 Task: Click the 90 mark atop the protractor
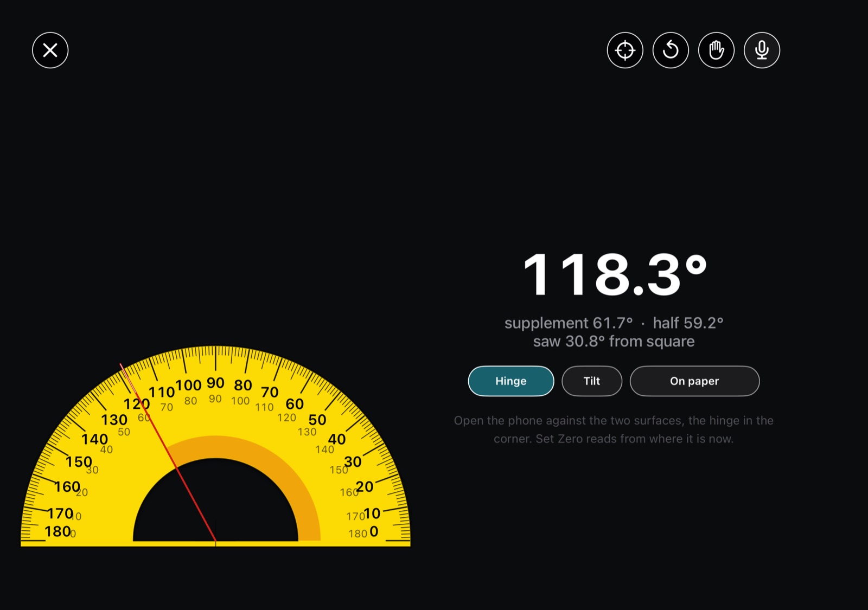(215, 383)
